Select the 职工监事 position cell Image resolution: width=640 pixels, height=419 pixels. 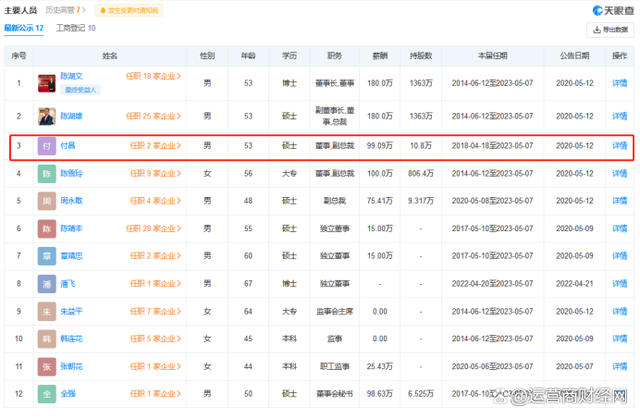click(335, 366)
